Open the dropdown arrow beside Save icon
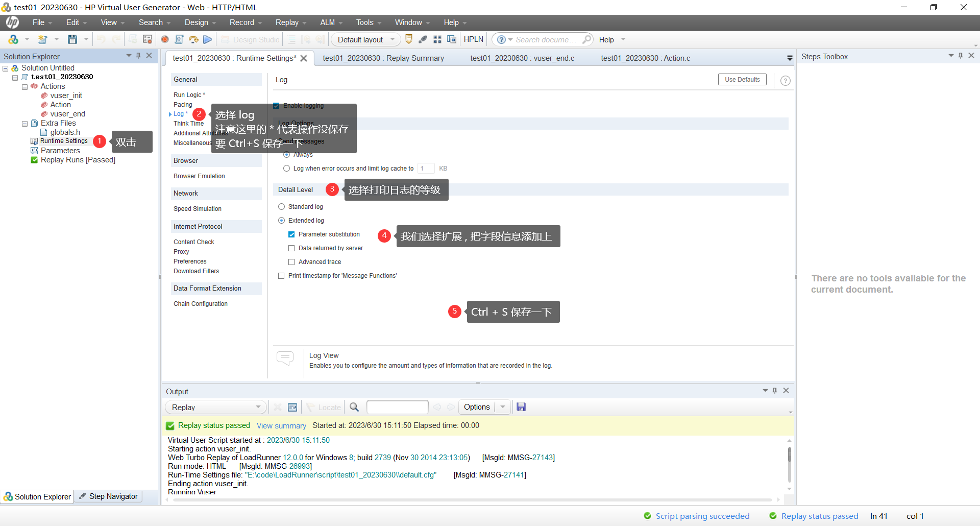Viewport: 980px width, 526px height. (86, 39)
